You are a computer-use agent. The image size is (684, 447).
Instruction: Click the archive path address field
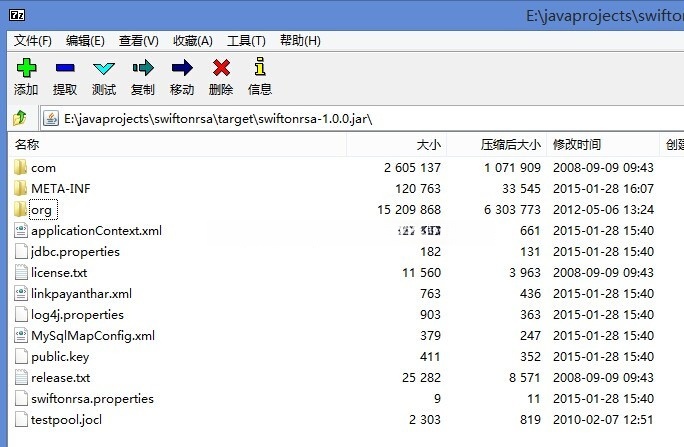pos(362,118)
